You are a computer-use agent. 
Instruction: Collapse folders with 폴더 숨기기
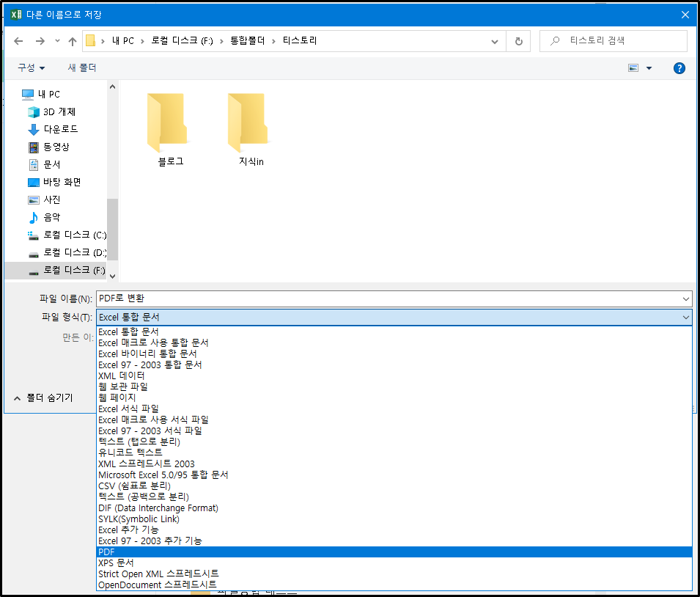(44, 398)
